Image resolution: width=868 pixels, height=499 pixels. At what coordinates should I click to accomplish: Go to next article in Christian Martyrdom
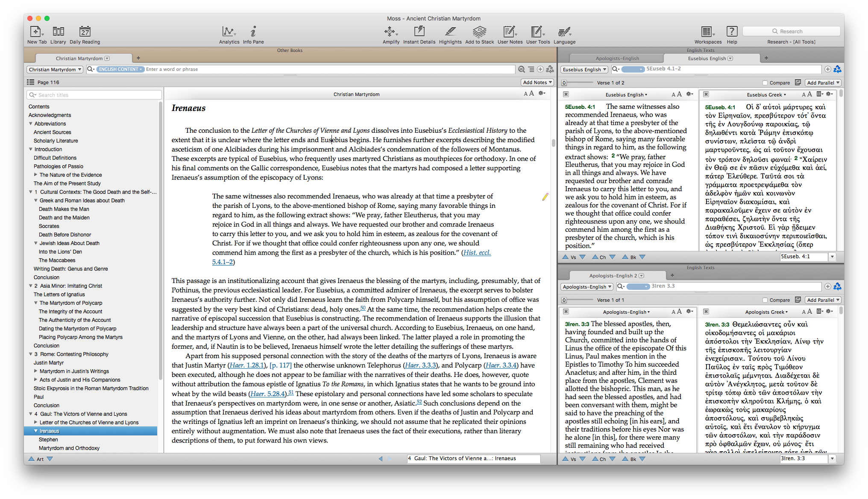(x=50, y=459)
